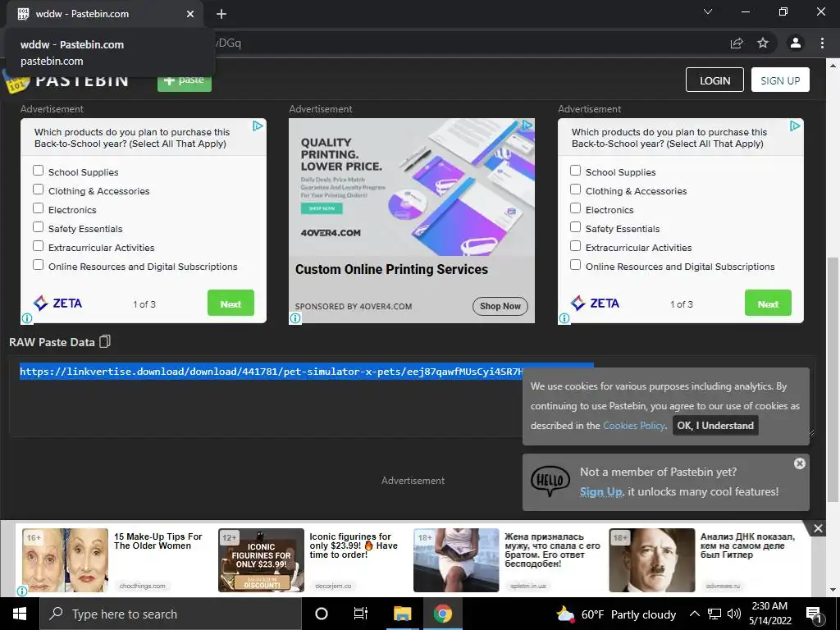Close the bottom ad banner with X
Screen dimensions: 840x630
[x=818, y=529]
